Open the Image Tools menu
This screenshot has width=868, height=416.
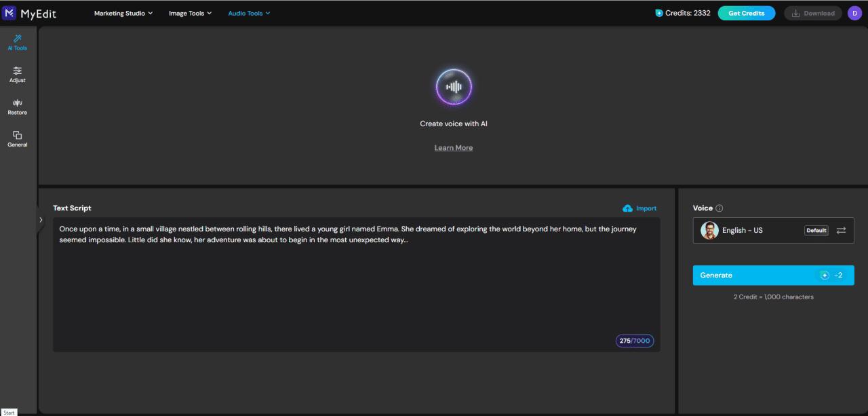click(190, 12)
